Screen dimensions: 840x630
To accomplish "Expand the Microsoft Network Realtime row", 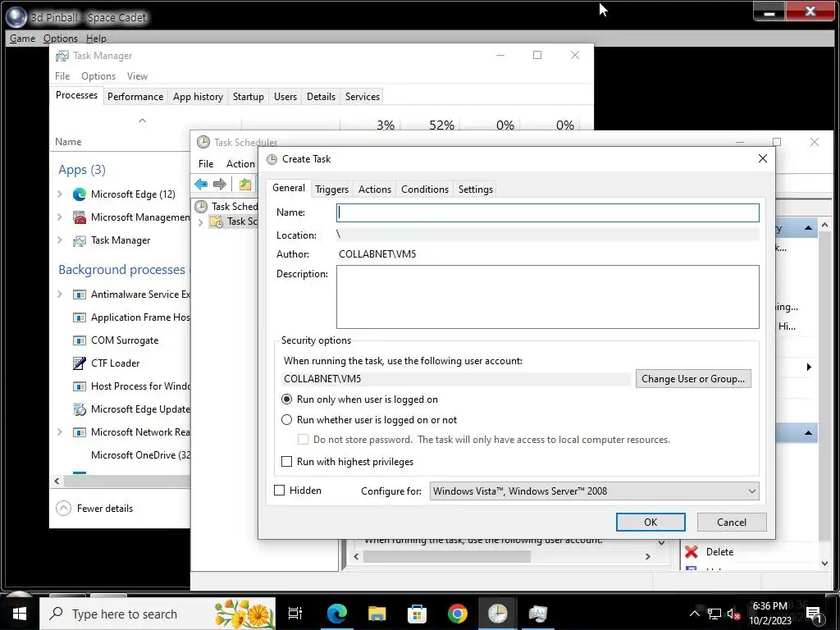I will 59,431.
